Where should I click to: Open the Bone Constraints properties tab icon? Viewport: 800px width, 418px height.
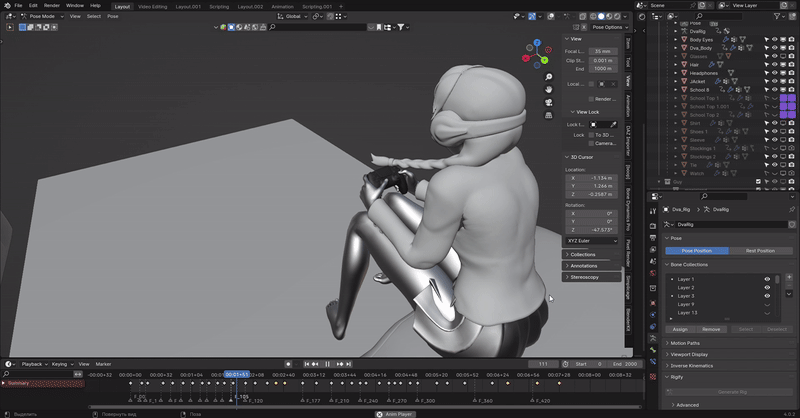click(653, 362)
